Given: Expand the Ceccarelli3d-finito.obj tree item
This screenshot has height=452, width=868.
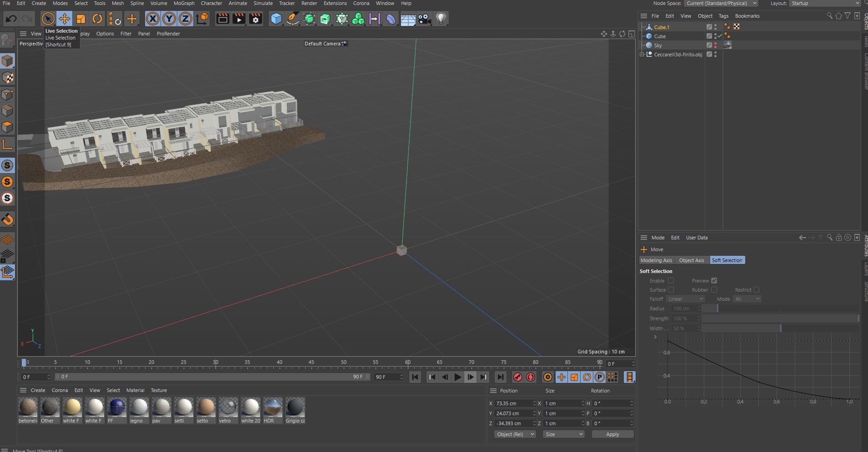Looking at the screenshot, I should tap(642, 55).
